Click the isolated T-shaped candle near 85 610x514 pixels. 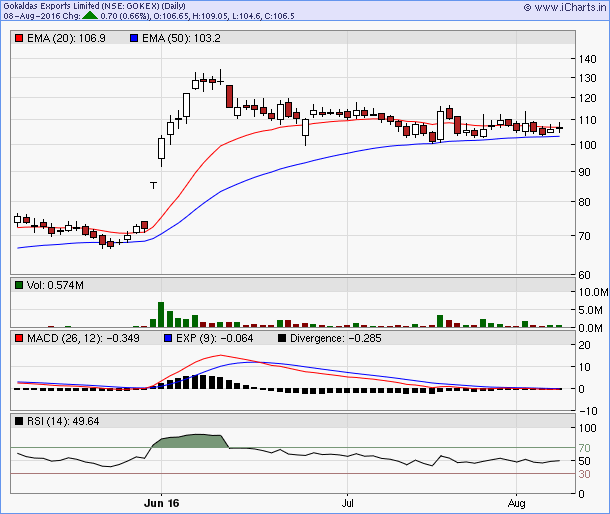[153, 185]
